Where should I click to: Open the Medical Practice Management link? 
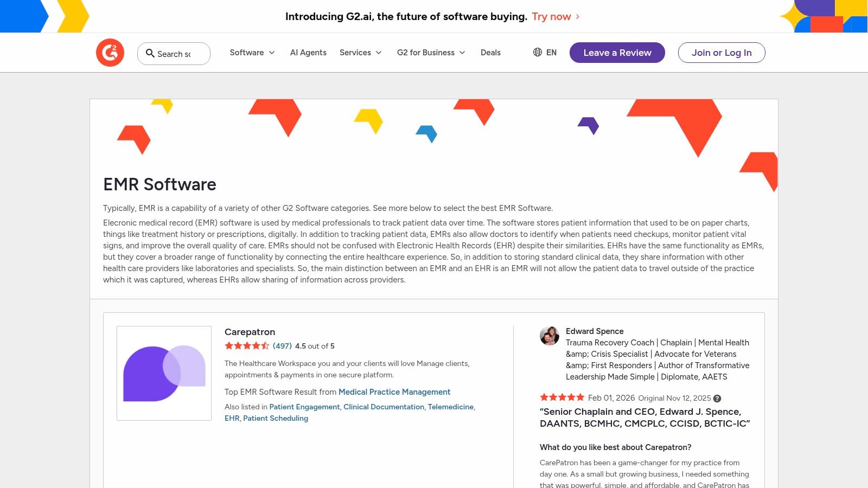point(394,392)
